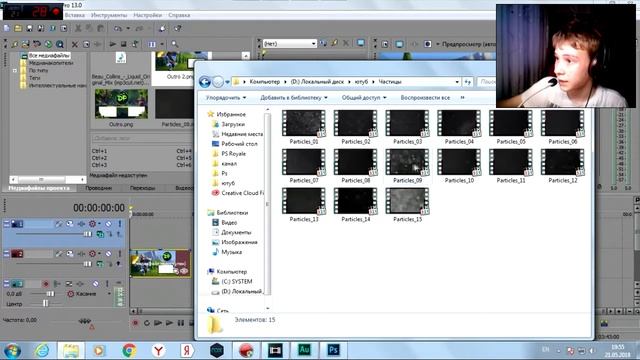Adjust audio track 3 Центр pan slider
640x360 pixels.
point(45,304)
